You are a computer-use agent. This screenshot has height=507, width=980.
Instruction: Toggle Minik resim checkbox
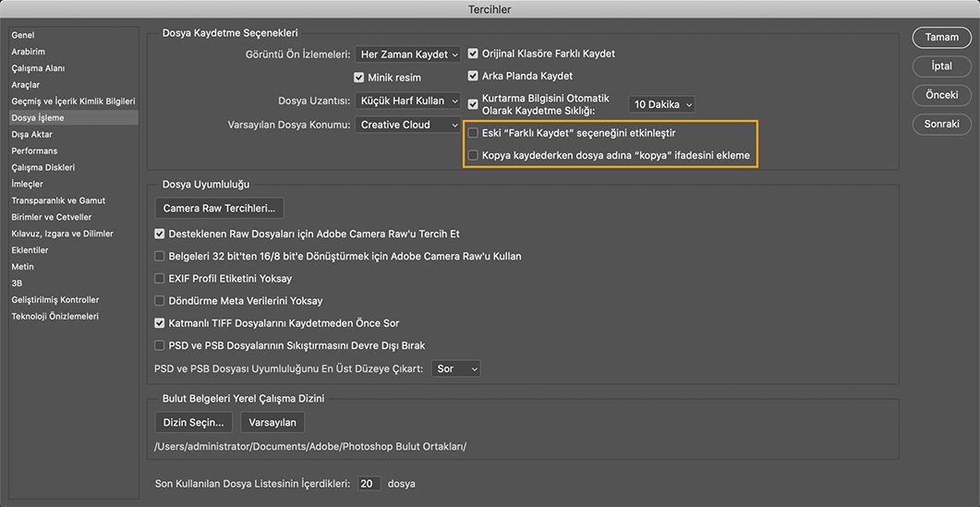pyautogui.click(x=360, y=78)
